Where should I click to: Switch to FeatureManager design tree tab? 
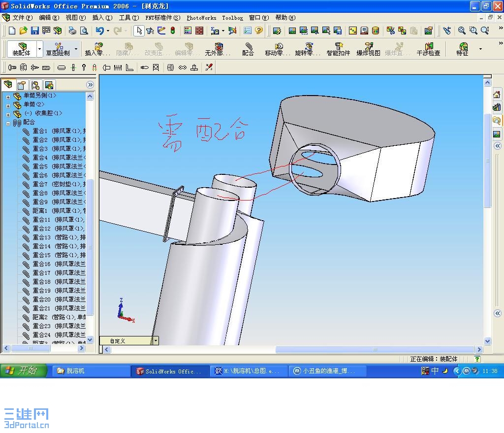coord(8,85)
